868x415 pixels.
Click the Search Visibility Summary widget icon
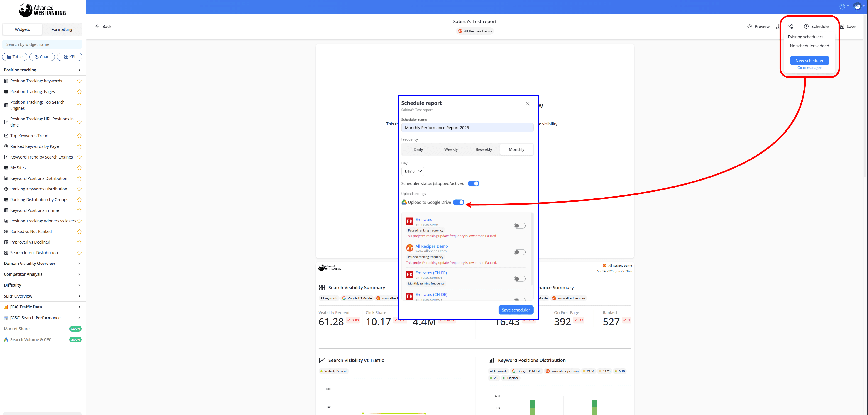322,288
